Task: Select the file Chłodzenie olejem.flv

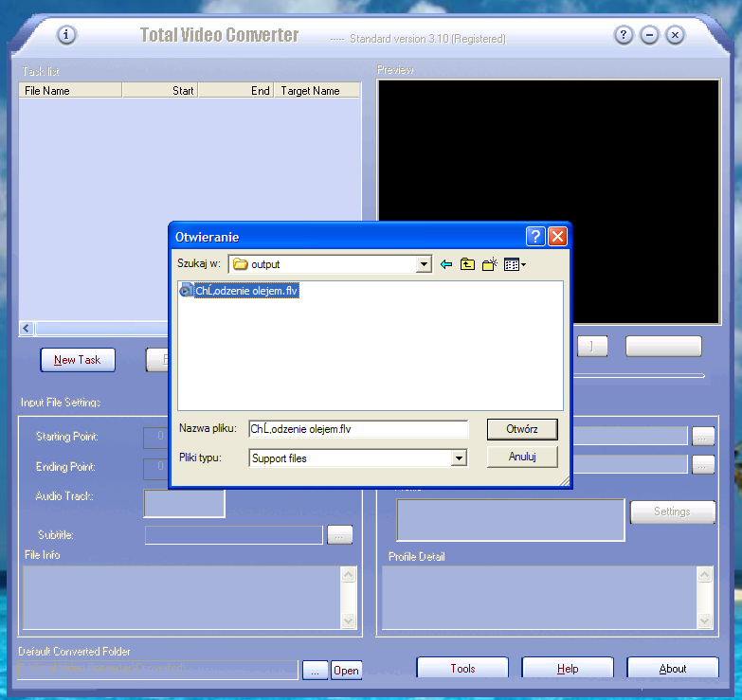Action: [x=246, y=291]
